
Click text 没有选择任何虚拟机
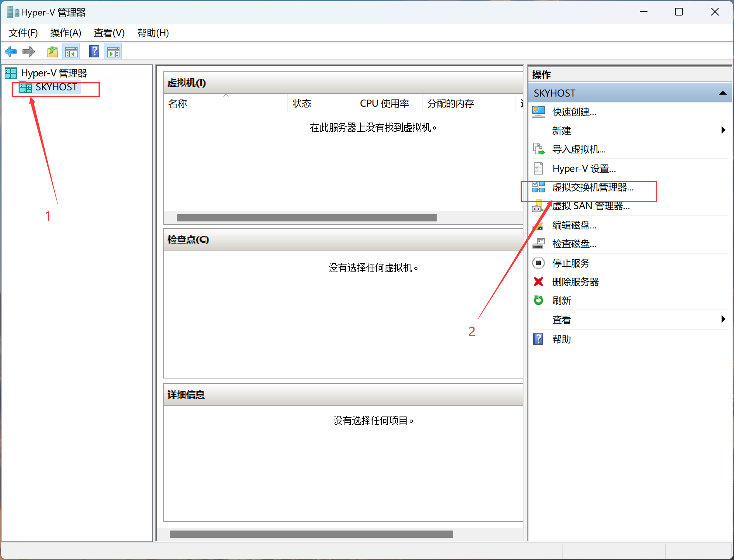click(x=373, y=268)
